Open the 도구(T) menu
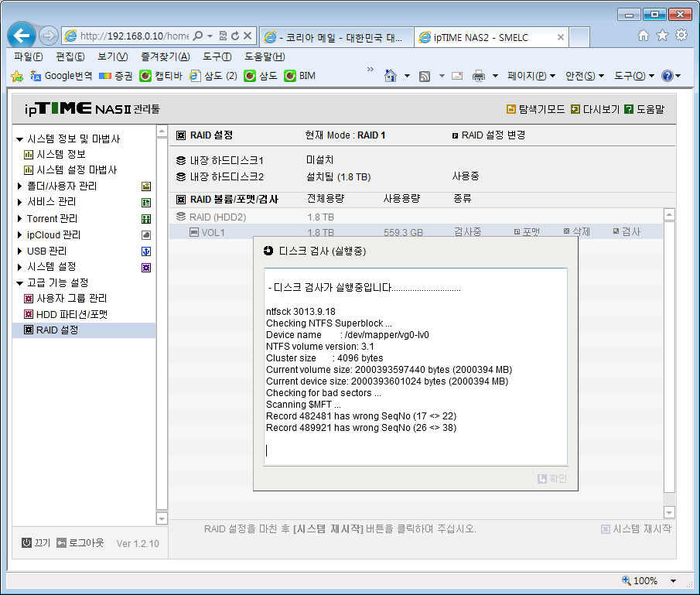Viewport: 700px width, 595px height. pyautogui.click(x=217, y=56)
